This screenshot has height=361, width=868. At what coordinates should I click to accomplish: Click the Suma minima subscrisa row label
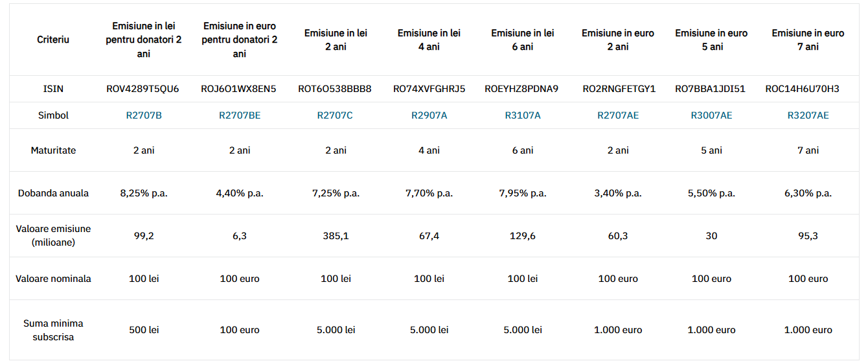[x=53, y=330]
